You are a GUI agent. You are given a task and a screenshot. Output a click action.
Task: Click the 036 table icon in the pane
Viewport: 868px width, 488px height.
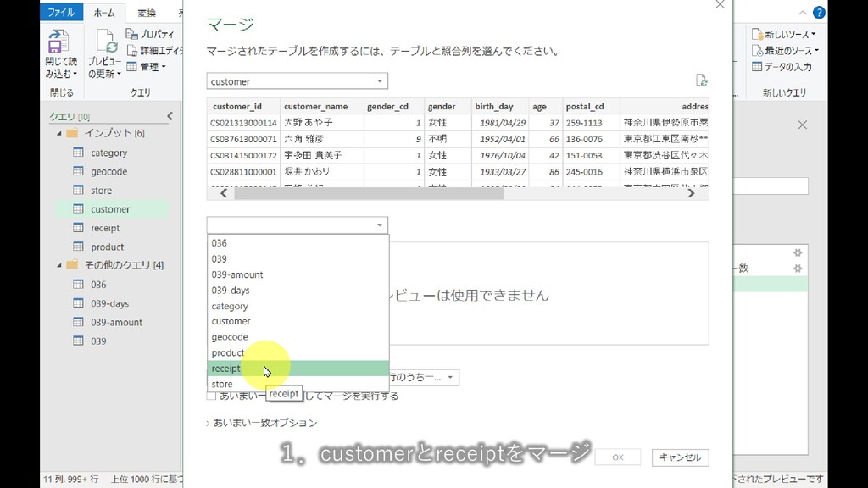(x=79, y=284)
